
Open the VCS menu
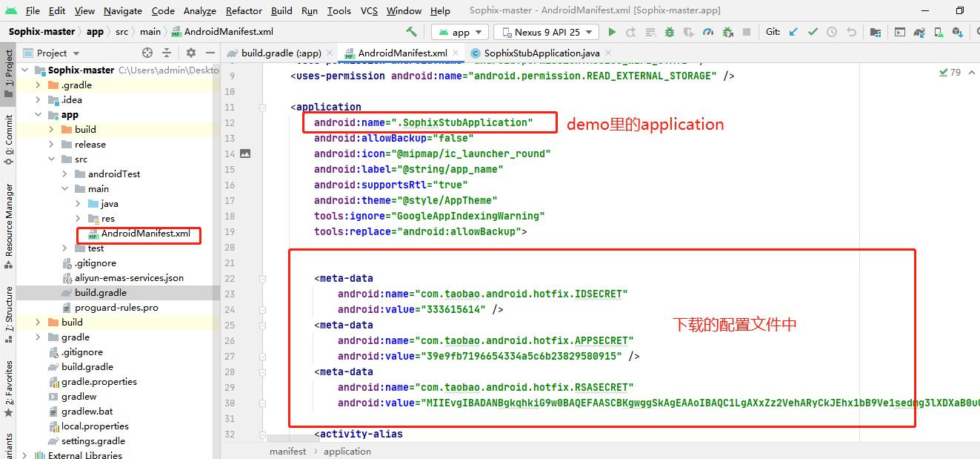point(369,10)
